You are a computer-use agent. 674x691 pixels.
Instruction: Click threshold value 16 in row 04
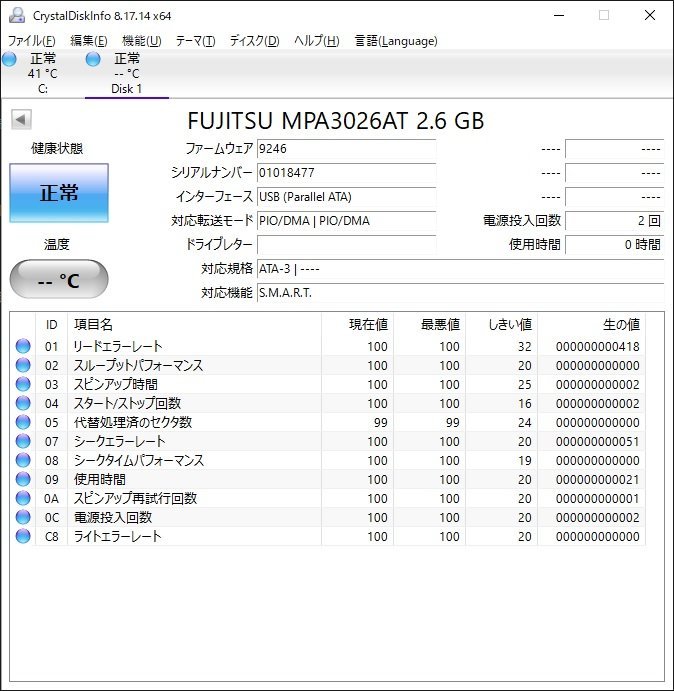click(x=525, y=404)
